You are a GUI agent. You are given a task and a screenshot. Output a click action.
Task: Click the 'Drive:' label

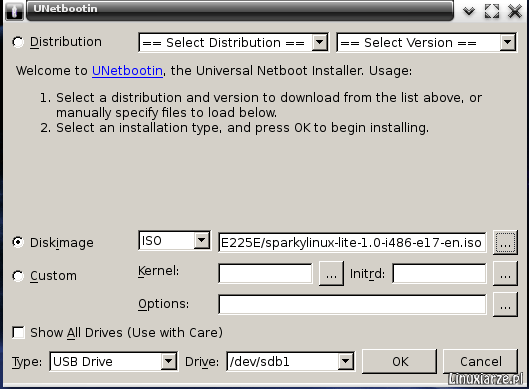202,362
